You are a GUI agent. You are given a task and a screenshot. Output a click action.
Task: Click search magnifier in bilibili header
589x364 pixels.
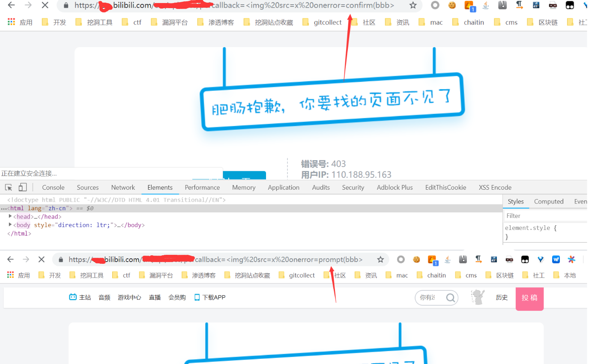click(451, 298)
